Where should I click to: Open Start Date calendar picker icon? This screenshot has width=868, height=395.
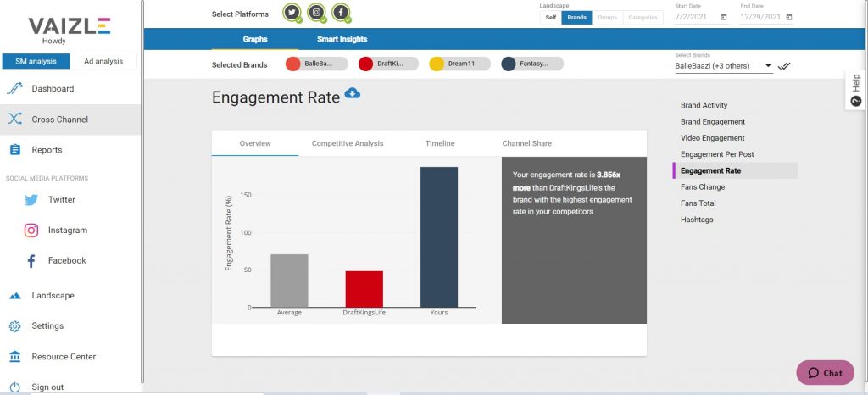(724, 17)
